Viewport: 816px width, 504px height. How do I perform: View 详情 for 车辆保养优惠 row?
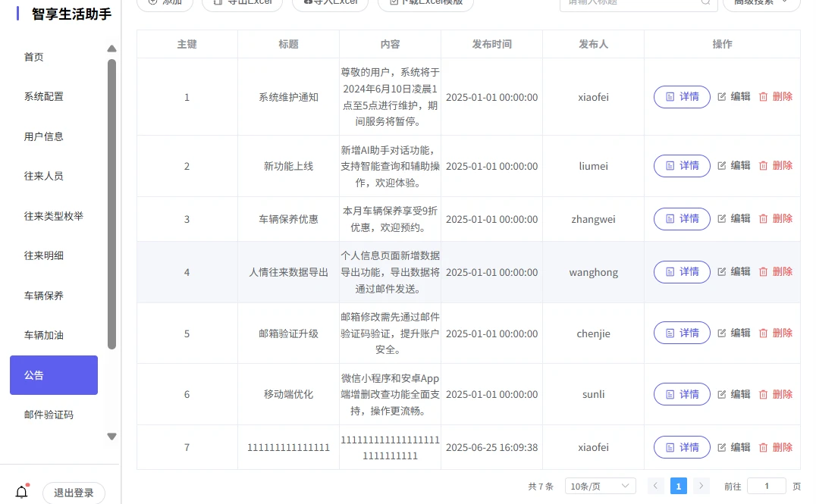(682, 219)
